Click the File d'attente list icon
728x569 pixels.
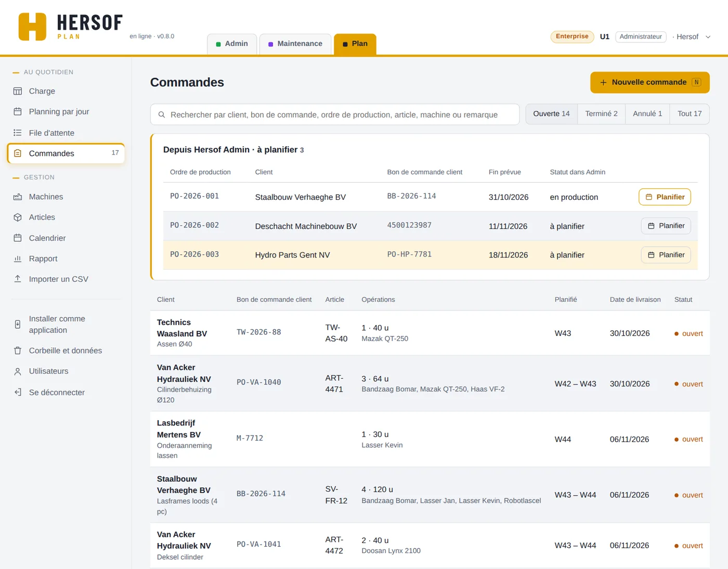18,133
